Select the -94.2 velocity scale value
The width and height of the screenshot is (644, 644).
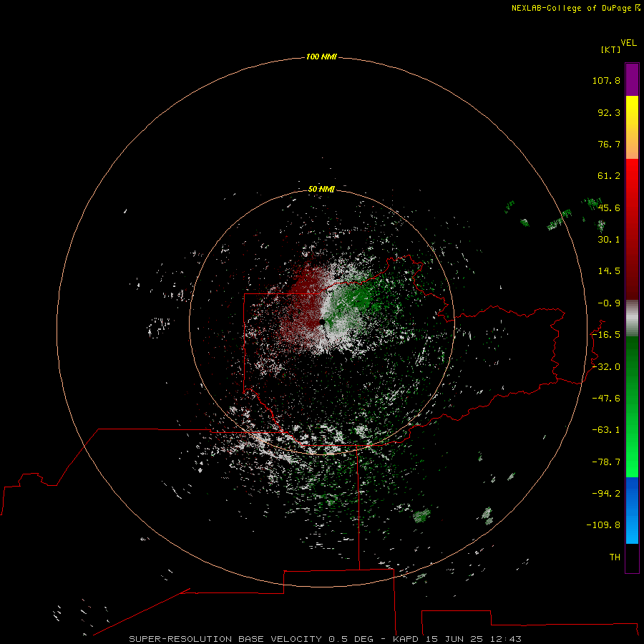point(606,493)
